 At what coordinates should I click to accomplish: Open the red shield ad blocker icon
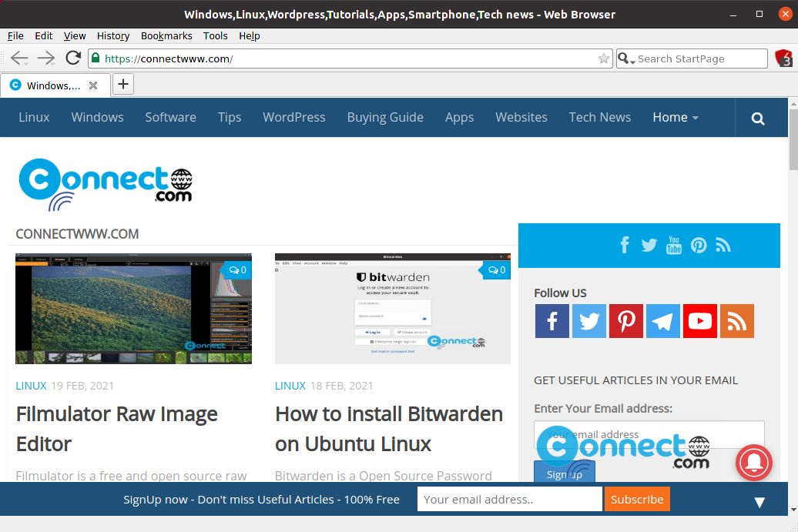783,58
